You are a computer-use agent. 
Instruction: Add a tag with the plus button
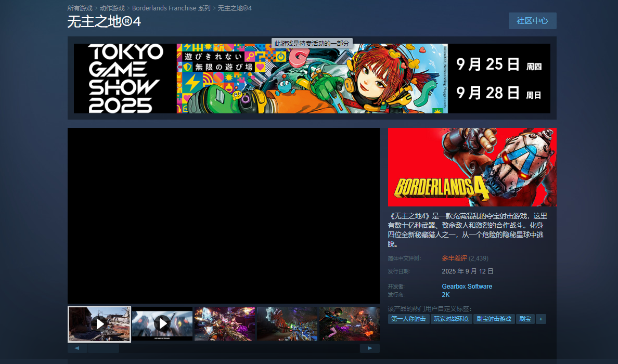coord(541,319)
